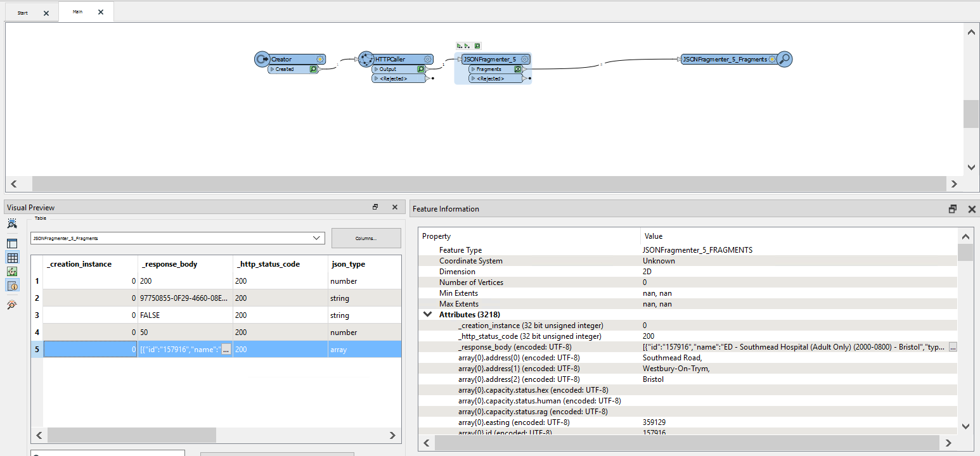Click down arrow of canvas vertical scrollbar

tap(971, 168)
